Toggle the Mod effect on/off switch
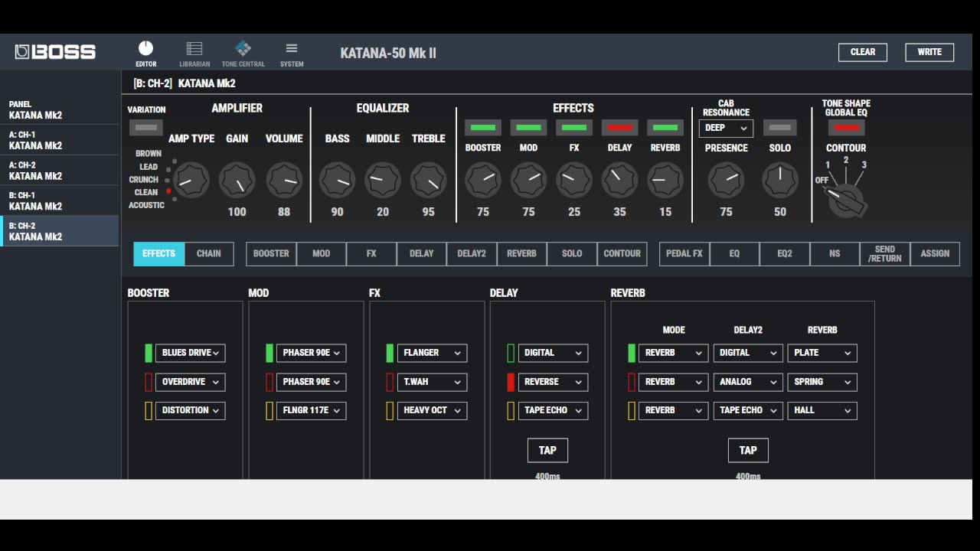The height and width of the screenshot is (551, 980). coord(528,127)
